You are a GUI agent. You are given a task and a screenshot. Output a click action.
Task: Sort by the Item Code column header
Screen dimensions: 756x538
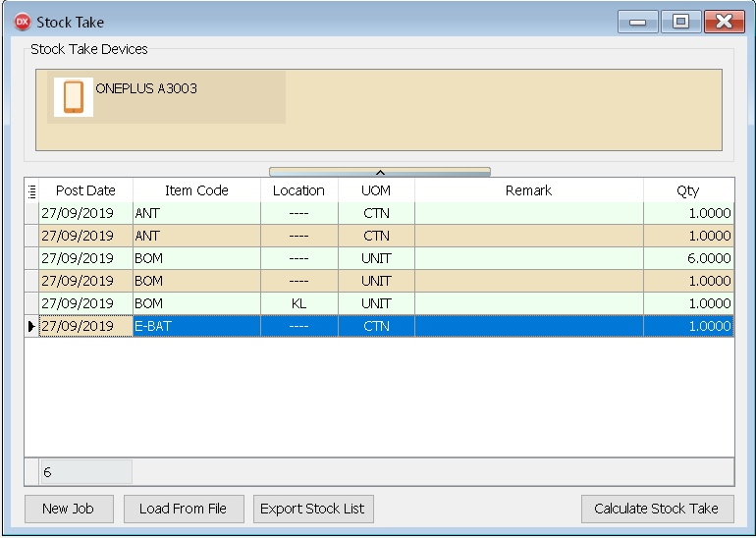pos(196,190)
